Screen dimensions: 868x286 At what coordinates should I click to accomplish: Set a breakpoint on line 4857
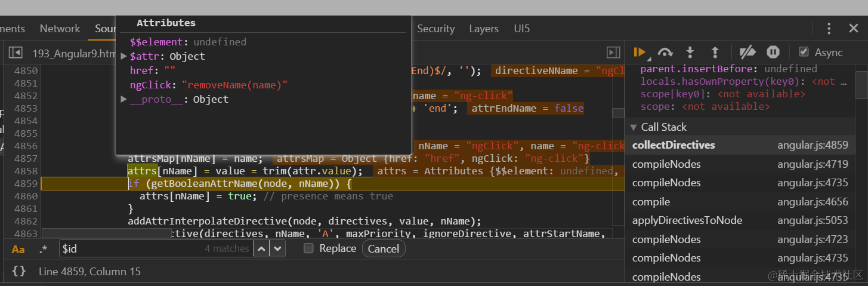point(26,158)
